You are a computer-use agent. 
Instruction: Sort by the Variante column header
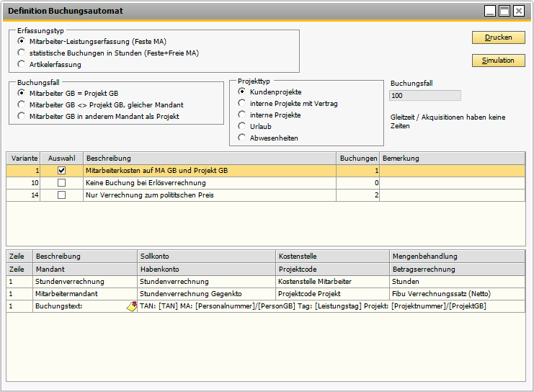click(24, 158)
